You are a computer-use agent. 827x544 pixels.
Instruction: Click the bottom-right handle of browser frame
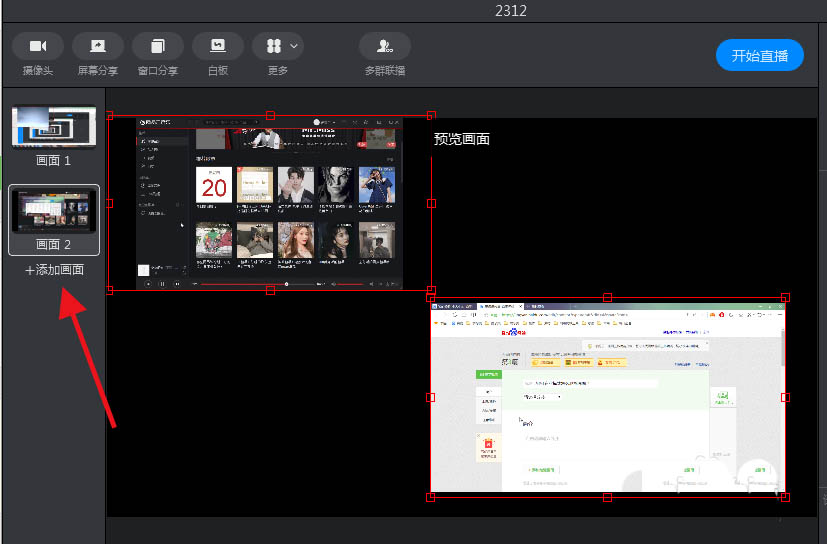[x=785, y=497]
